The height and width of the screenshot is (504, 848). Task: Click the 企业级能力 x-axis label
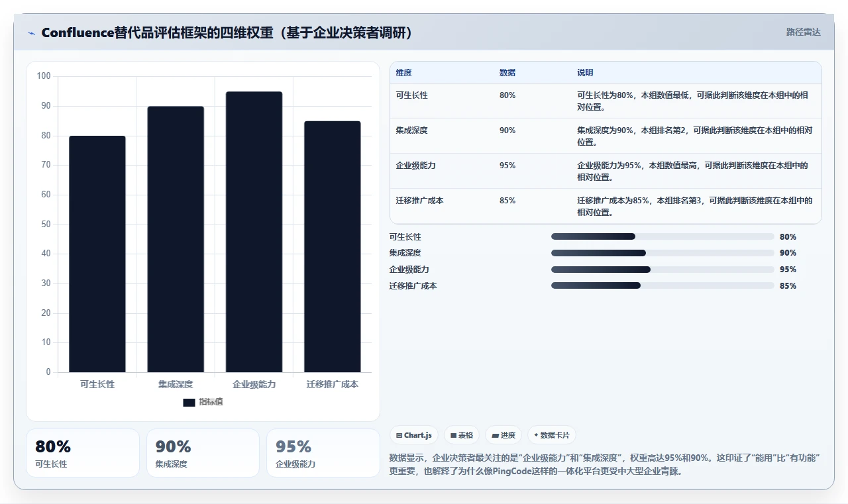point(254,384)
